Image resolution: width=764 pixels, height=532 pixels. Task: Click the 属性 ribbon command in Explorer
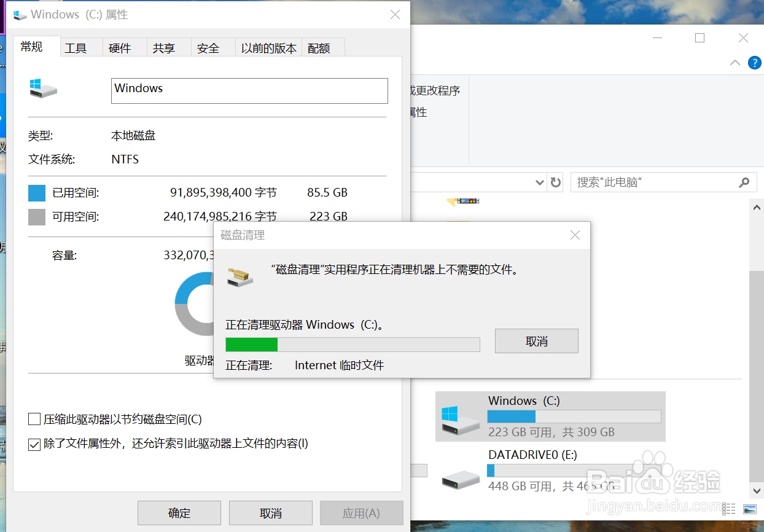coord(418,112)
